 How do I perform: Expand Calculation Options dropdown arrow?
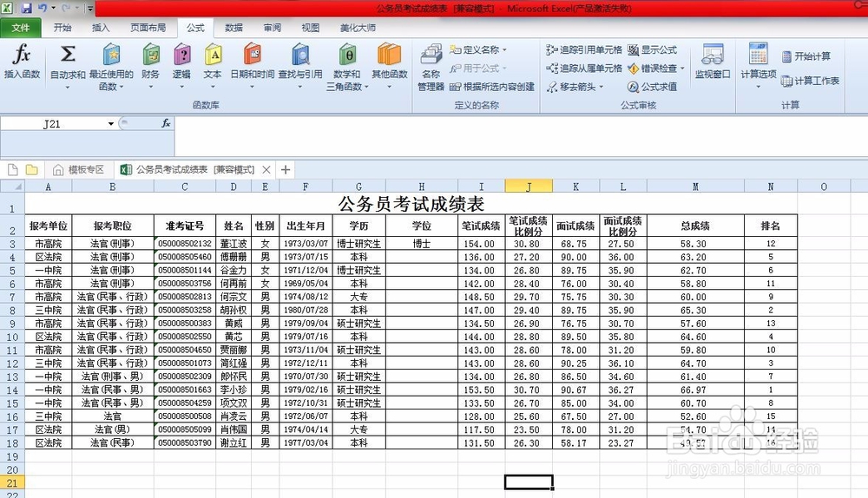click(759, 86)
